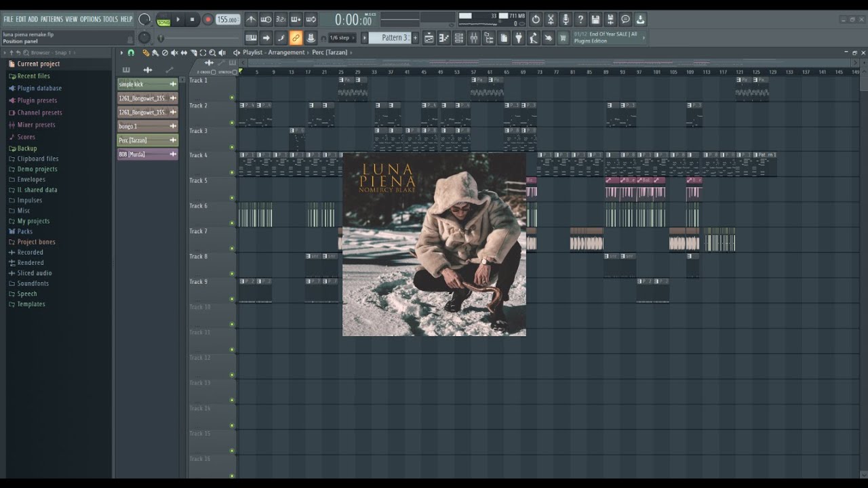This screenshot has height=488, width=868.
Task: Select the playlist Delete tool
Action: point(165,53)
